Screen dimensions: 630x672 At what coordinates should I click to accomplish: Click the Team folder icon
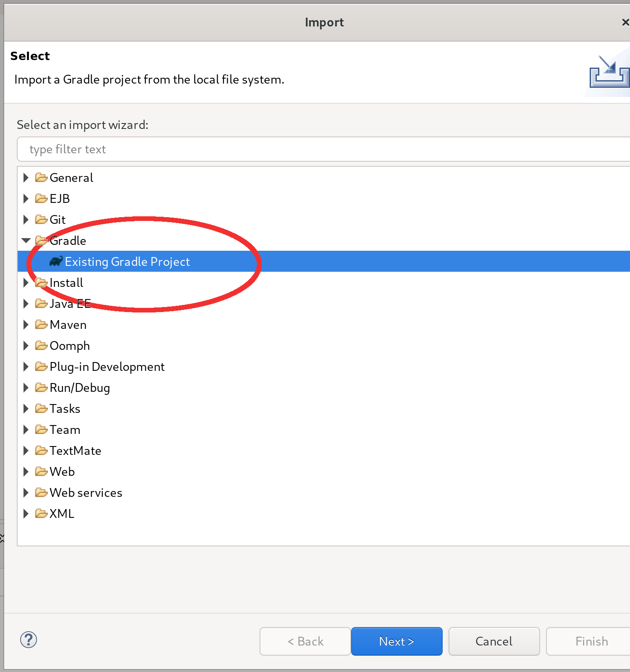click(41, 430)
